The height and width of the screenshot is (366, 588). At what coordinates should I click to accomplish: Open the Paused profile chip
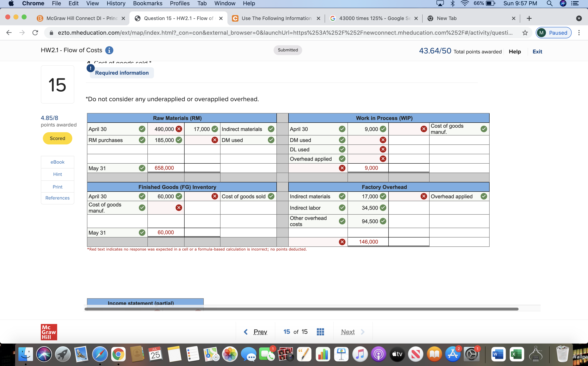pos(554,33)
